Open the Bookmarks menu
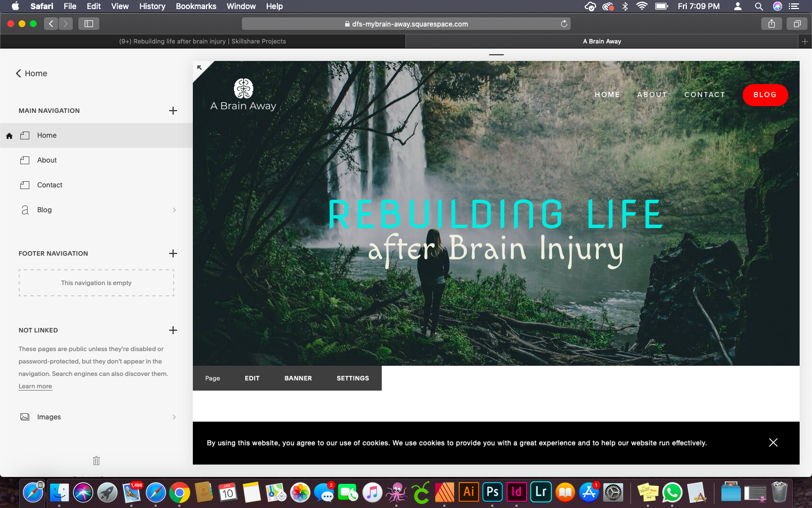812x508 pixels. click(196, 6)
